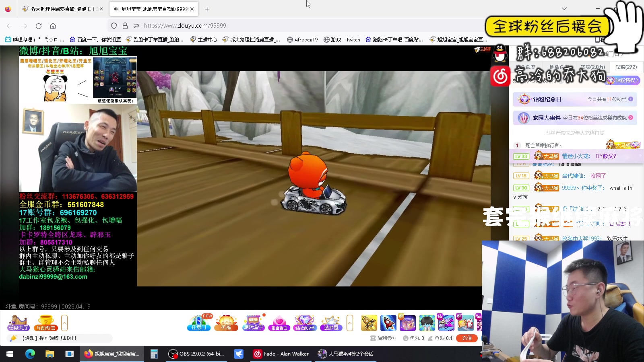Click username 死亡首席执行官 in ranking
Screen dimensions: 644x362
[543, 145]
